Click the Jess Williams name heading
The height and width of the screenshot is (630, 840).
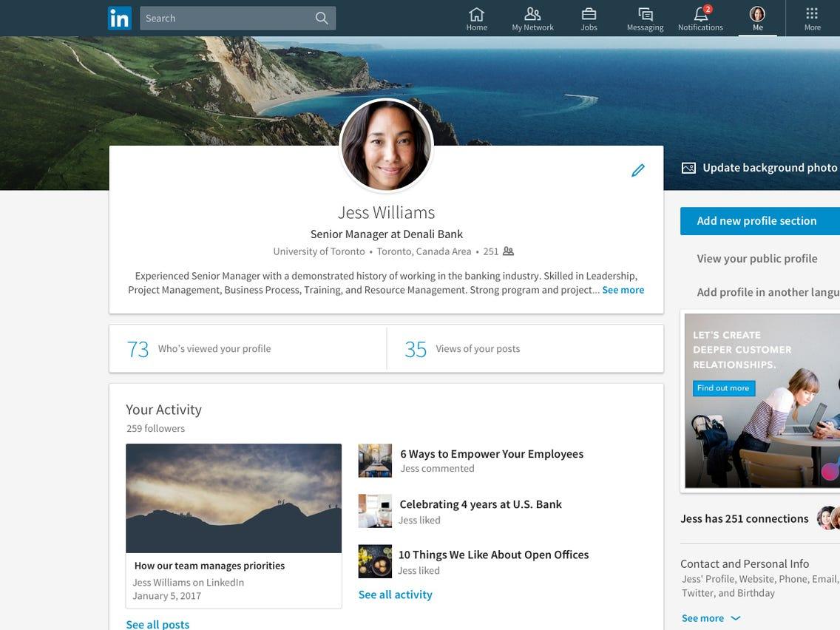tap(386, 213)
